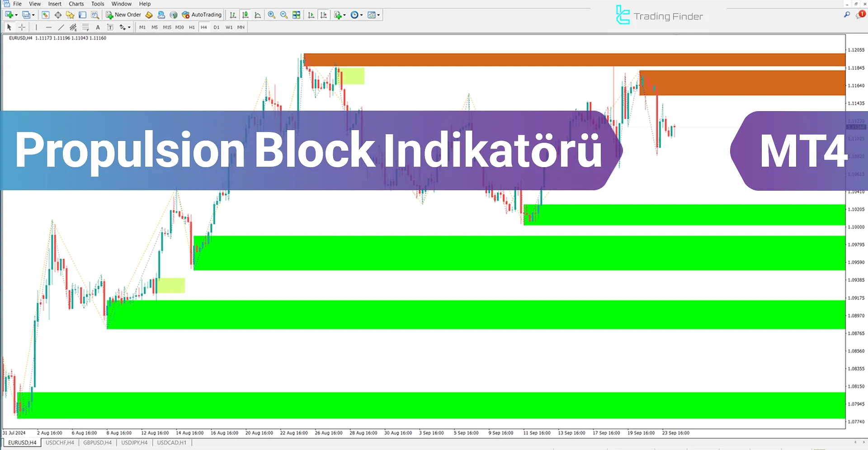The width and height of the screenshot is (868, 450).
Task: Click the notification badge in the top corner
Action: 861,15
